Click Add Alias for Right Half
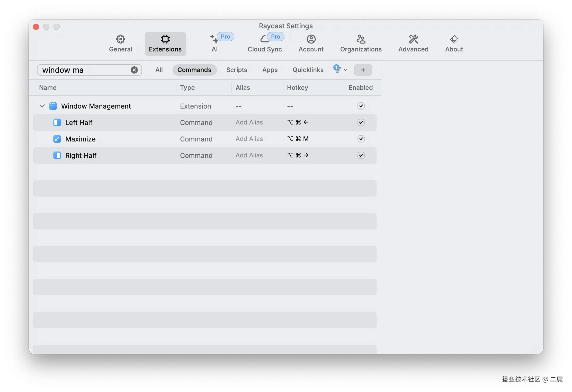Viewport: 572px width, 392px height. 249,155
